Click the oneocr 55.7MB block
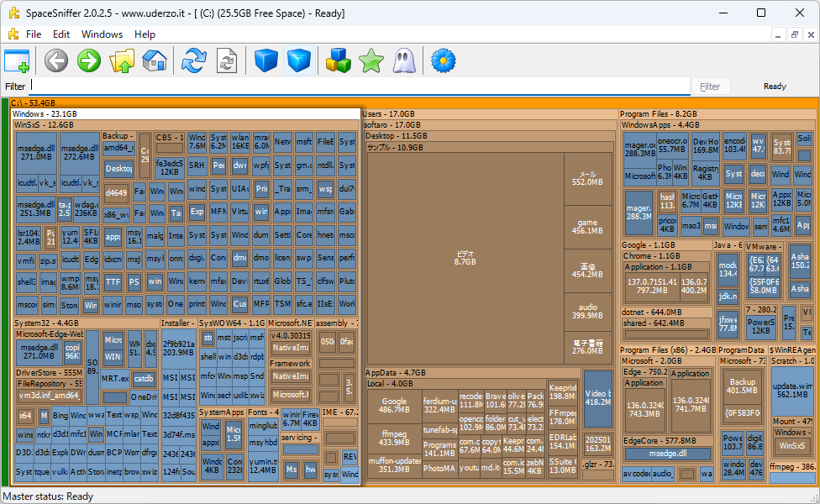The height and width of the screenshot is (504, 820). coord(672,146)
